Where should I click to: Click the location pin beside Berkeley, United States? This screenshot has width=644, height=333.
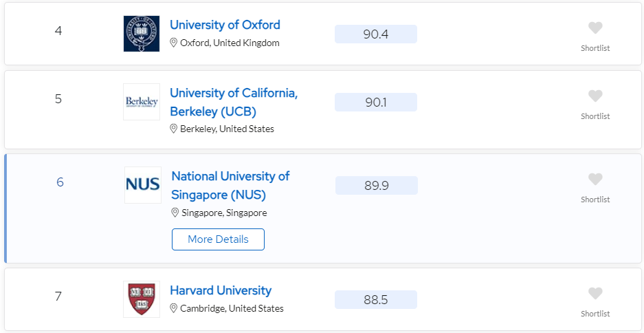click(x=174, y=129)
